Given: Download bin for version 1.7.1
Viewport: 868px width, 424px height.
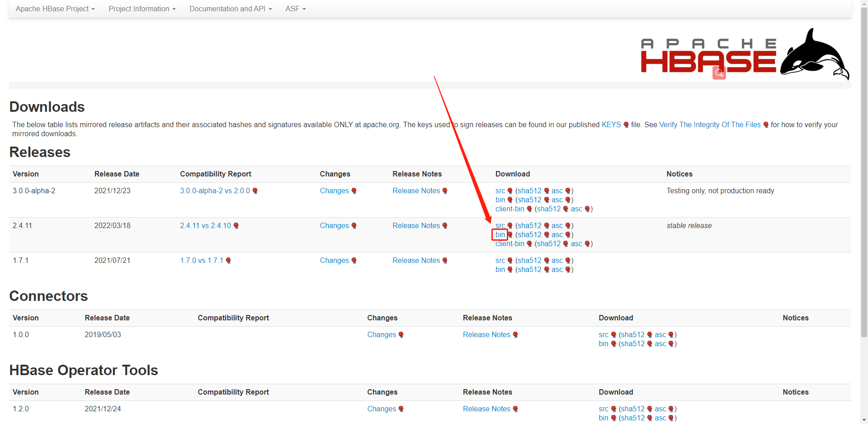Looking at the screenshot, I should pos(500,269).
